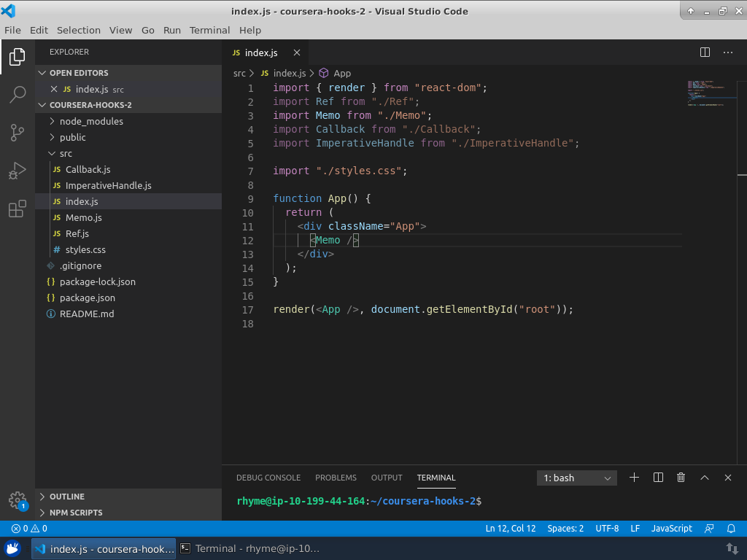
Task: Open the Run and Debug view
Action: 18,171
